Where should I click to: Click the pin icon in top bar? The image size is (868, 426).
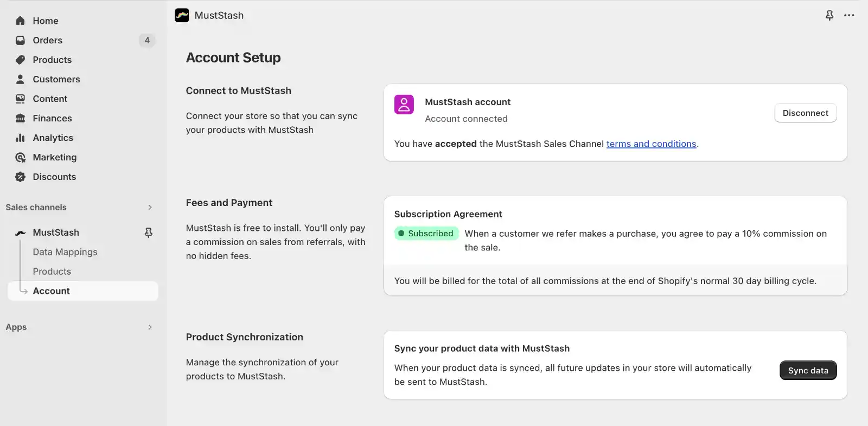click(829, 15)
